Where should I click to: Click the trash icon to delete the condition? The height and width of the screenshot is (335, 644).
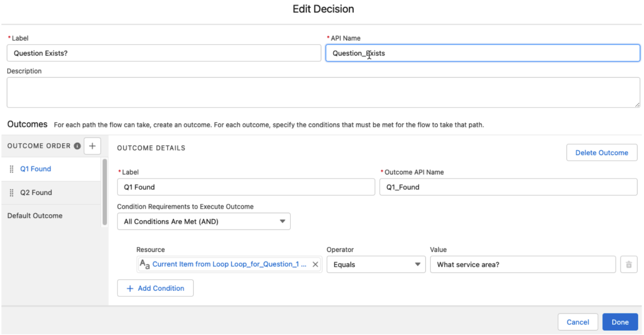(629, 265)
